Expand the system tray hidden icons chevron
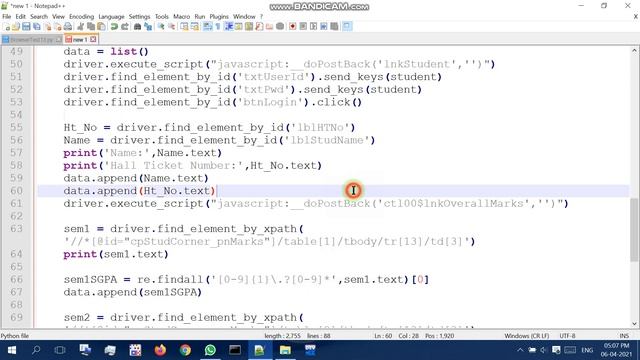This screenshot has width=640, height=360. tap(520, 350)
